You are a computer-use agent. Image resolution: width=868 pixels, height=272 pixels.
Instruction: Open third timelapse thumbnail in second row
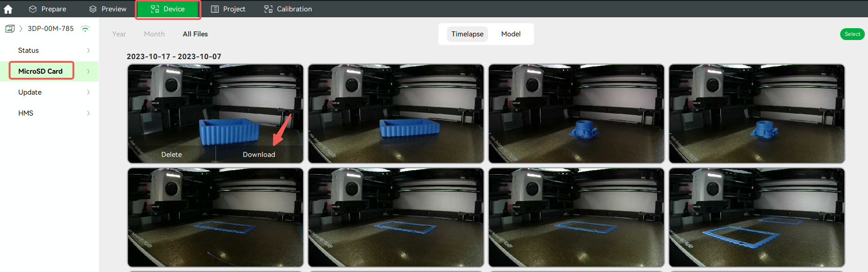(x=576, y=217)
